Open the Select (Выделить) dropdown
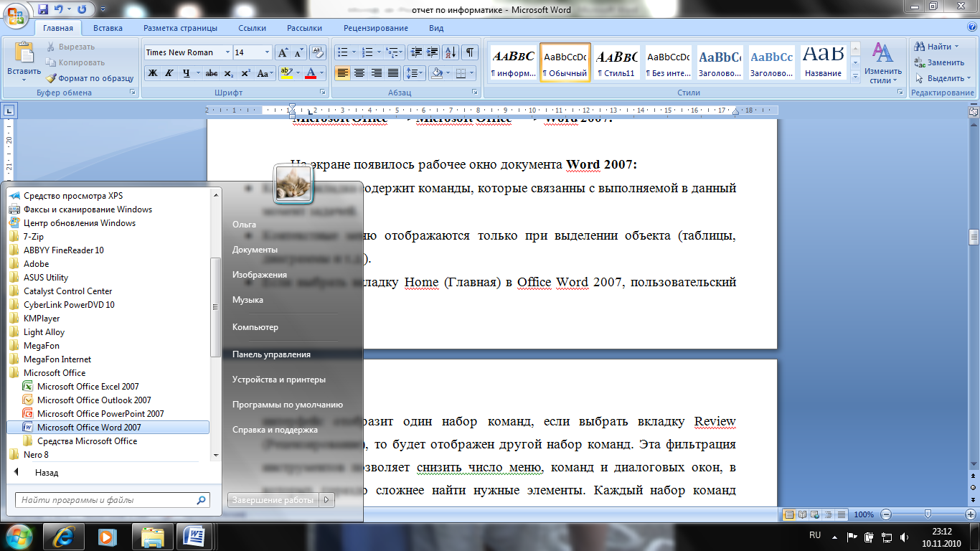Image resolution: width=980 pixels, height=551 pixels. coord(943,78)
